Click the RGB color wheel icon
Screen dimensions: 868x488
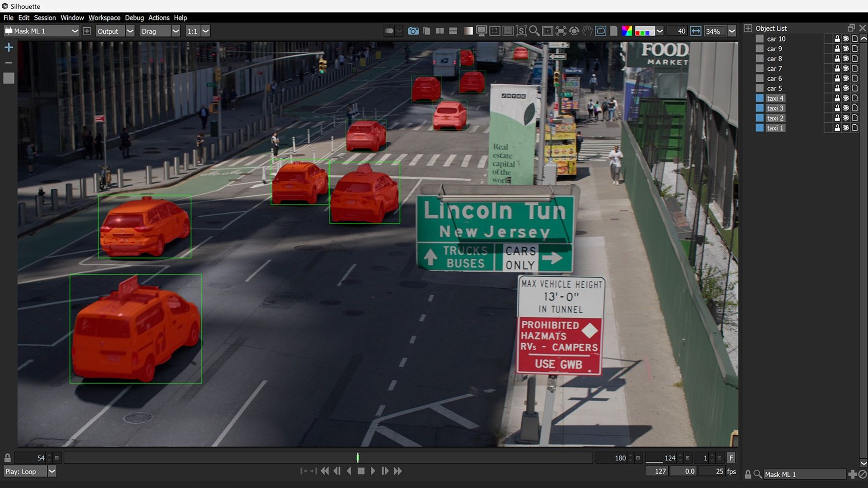tap(627, 31)
